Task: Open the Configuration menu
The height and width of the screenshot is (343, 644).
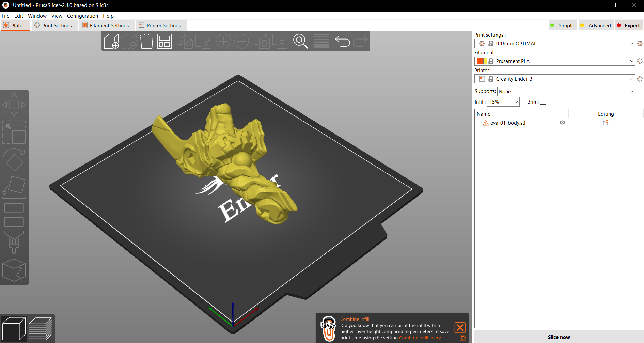Action: tap(82, 16)
